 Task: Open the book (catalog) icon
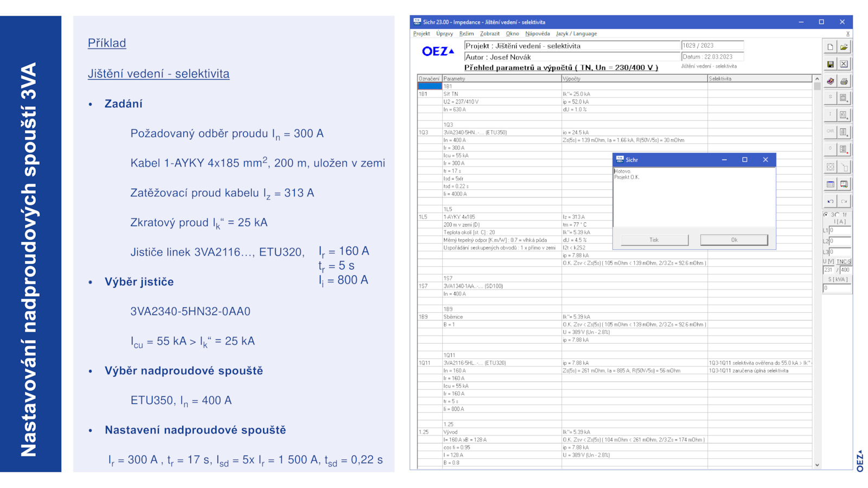pos(830,81)
